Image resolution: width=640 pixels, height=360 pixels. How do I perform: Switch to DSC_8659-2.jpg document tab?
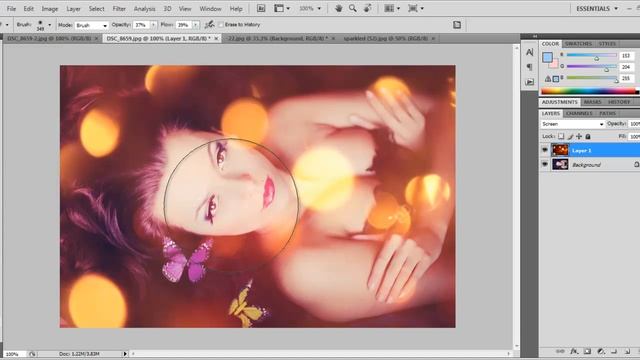pos(49,38)
